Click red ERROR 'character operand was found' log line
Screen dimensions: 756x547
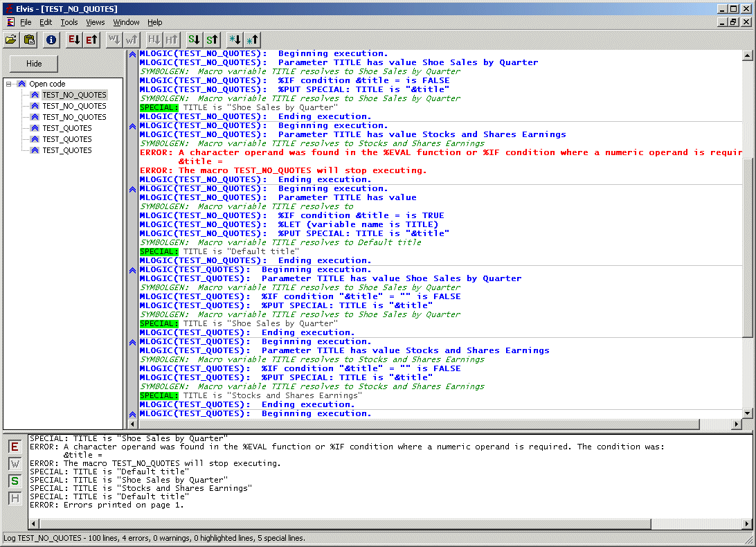441,152
